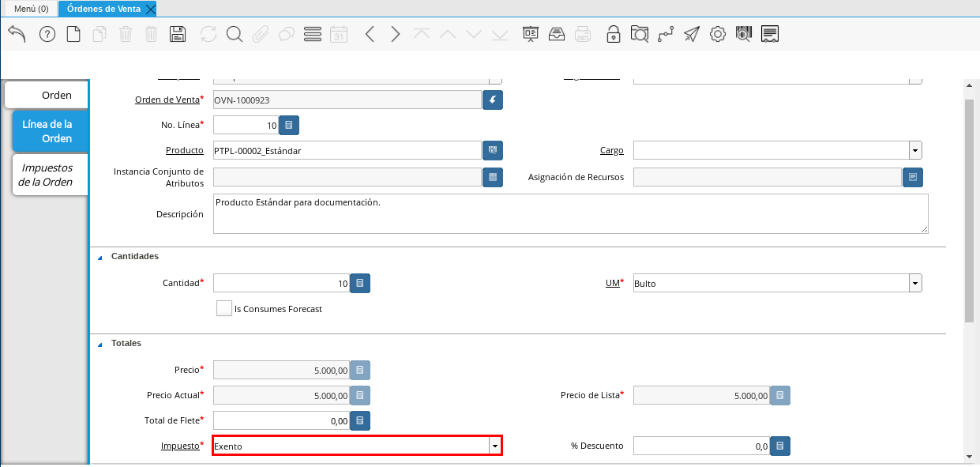Open calculator for % Descuento field
Image resolution: width=980 pixels, height=467 pixels.
pyautogui.click(x=780, y=446)
